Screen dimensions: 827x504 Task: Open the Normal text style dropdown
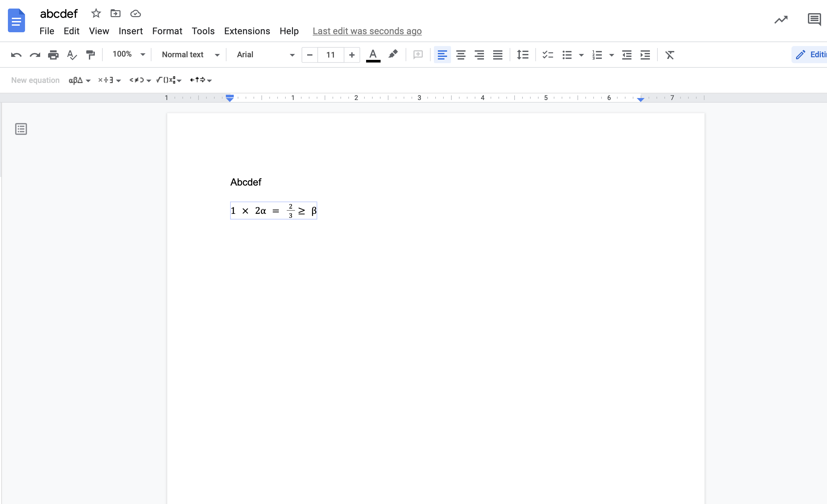(191, 55)
